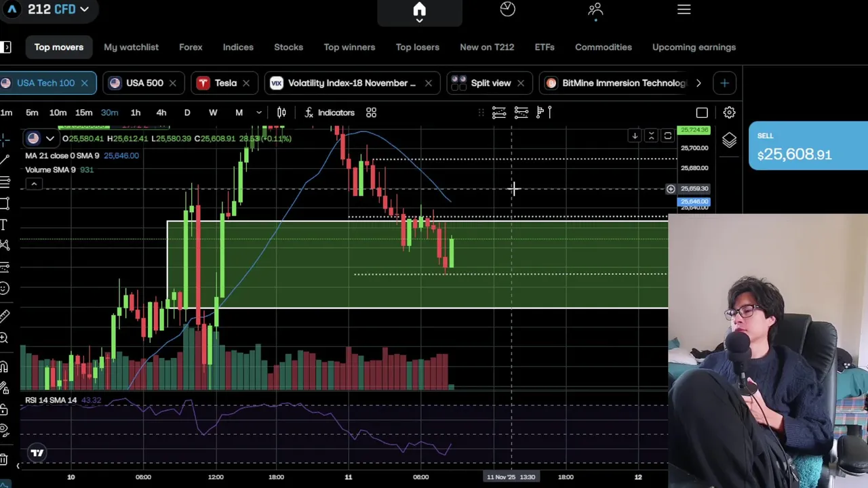Select the Forex category
The height and width of the screenshot is (488, 868).
[191, 47]
